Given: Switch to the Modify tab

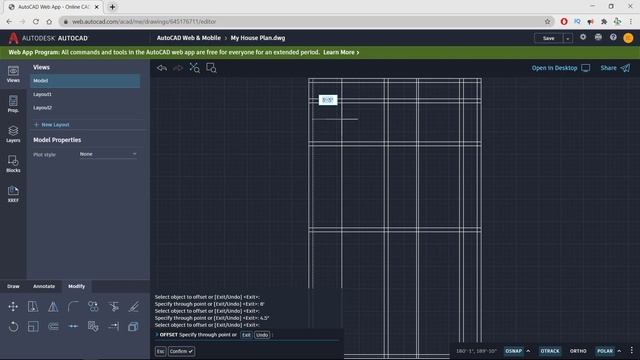Looking at the screenshot, I should 76,286.
